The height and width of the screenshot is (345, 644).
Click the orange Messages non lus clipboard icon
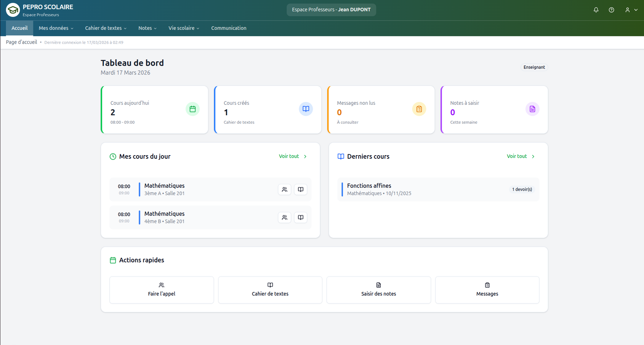419,109
